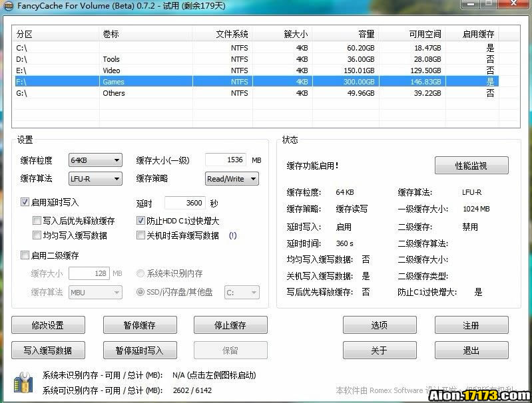Click the disabled 保留 button

click(x=230, y=350)
